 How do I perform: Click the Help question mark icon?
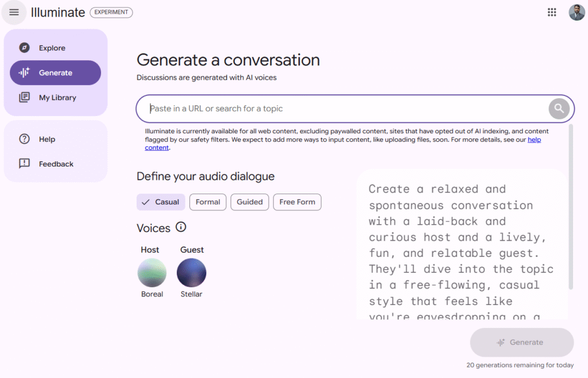24,139
